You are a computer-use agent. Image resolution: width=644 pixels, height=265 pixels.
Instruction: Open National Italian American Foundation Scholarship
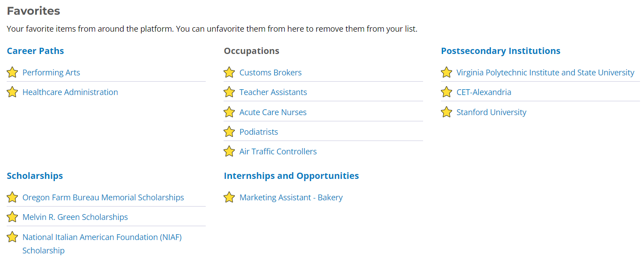[102, 237]
